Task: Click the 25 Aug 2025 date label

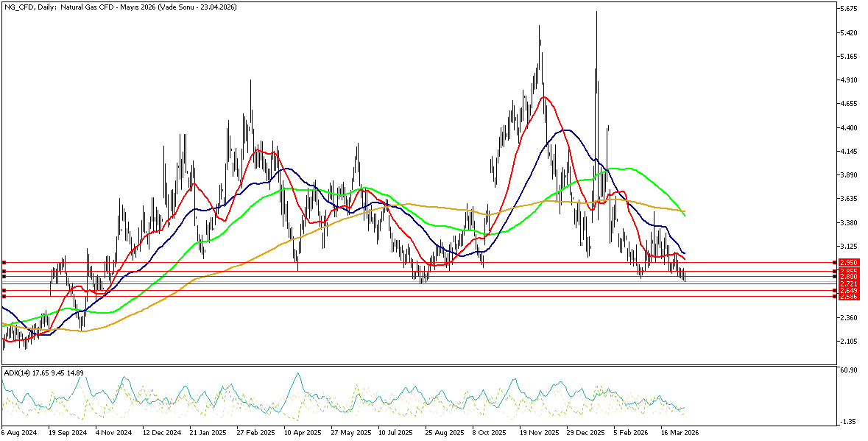Action: [446, 434]
